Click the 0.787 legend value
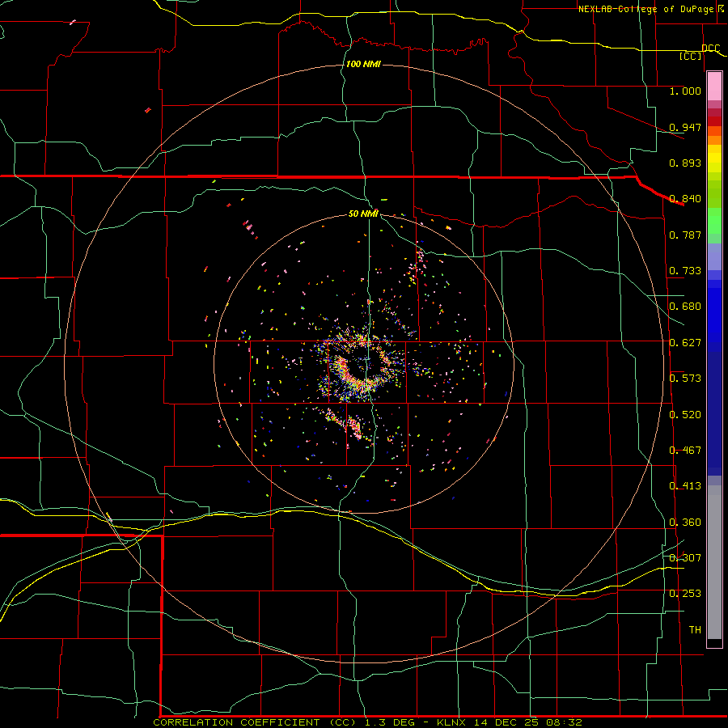Image resolution: width=728 pixels, height=728 pixels. click(x=685, y=235)
